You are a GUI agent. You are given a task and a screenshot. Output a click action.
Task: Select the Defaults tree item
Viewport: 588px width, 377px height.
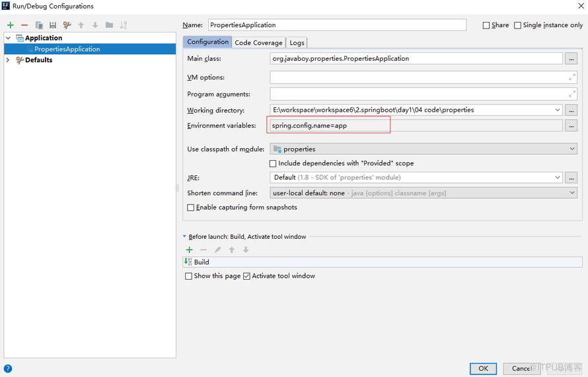click(38, 60)
